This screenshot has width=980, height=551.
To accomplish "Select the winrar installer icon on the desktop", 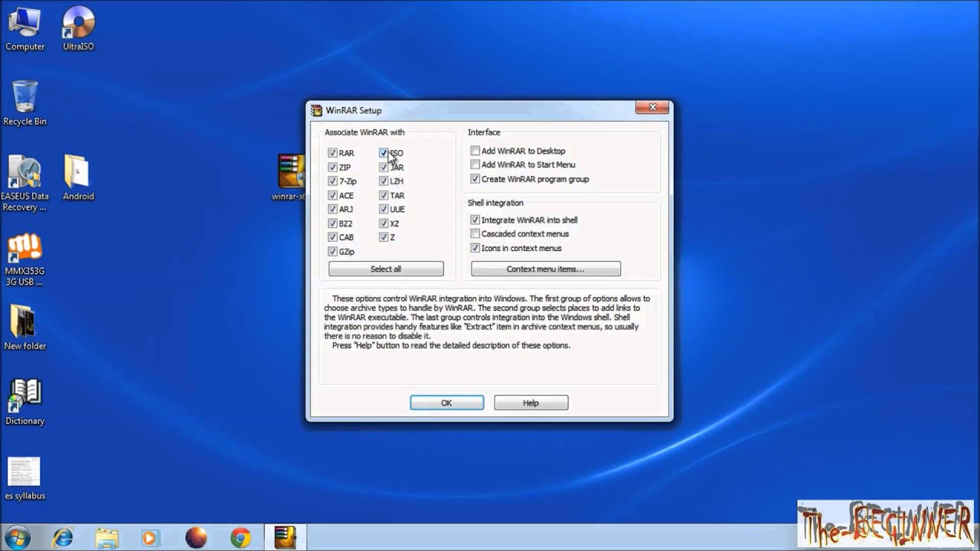I will pyautogui.click(x=292, y=178).
